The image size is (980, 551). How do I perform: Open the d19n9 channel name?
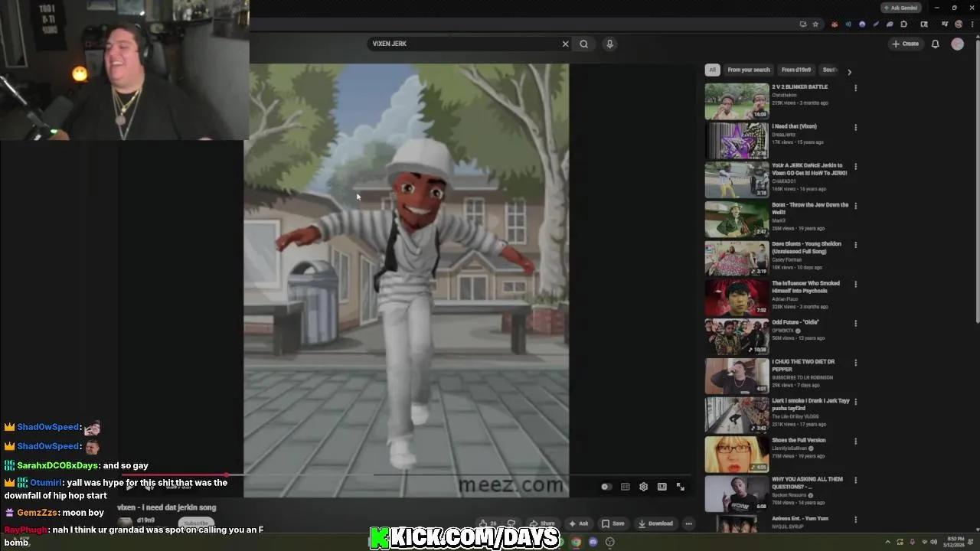click(x=145, y=520)
